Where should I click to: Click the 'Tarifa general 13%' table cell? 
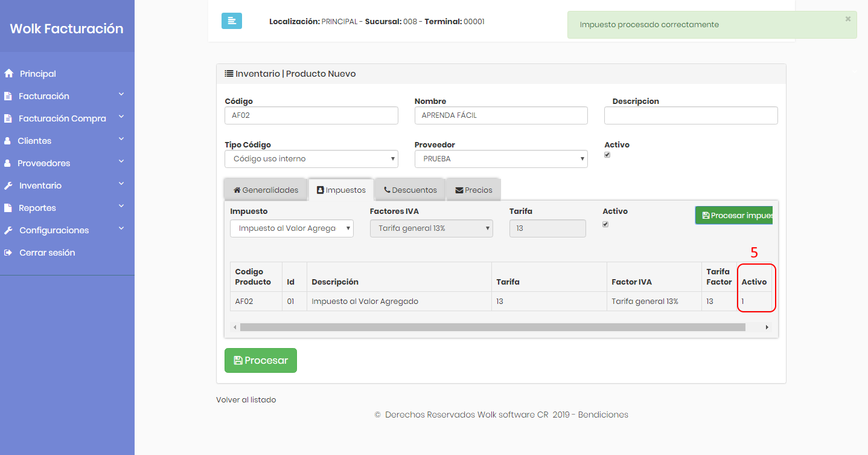(x=654, y=302)
